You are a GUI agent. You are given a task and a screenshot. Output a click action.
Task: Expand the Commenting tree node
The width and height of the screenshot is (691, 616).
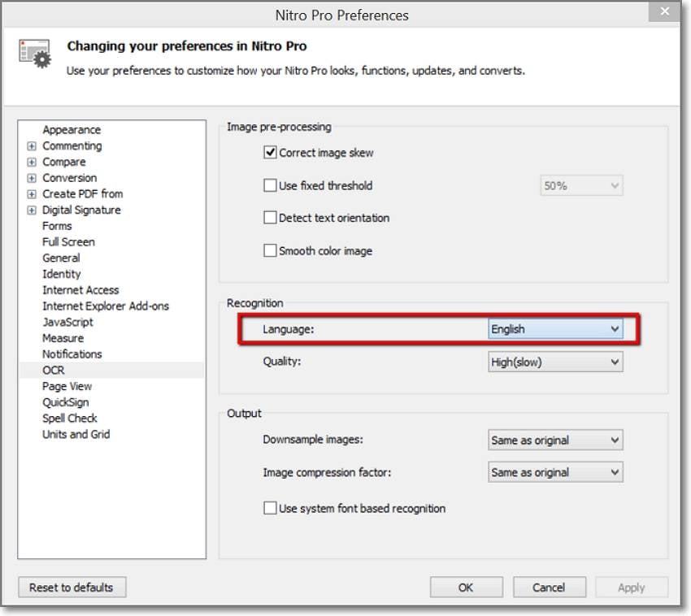click(31, 146)
